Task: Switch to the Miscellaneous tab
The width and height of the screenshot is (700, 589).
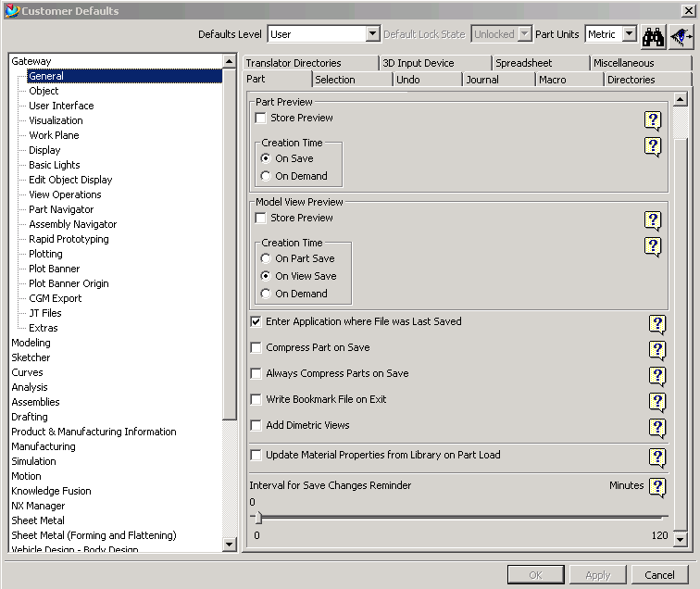Action: coord(641,63)
